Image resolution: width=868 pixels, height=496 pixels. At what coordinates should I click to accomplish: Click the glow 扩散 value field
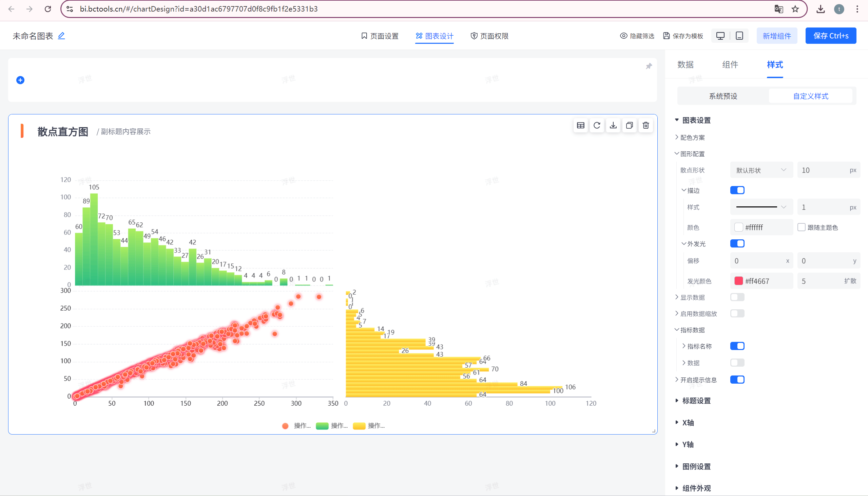pos(829,281)
